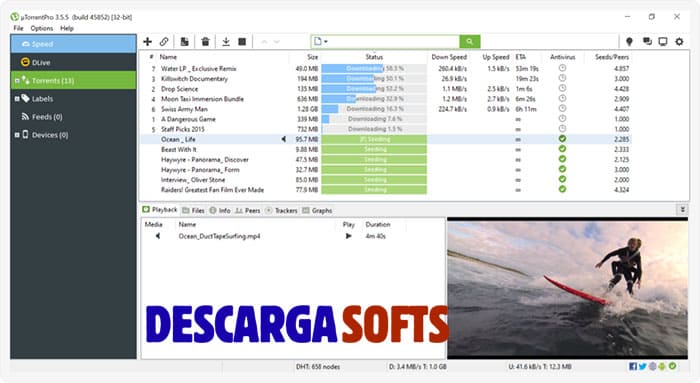Open the Help menu
This screenshot has height=383, width=700.
(x=67, y=28)
